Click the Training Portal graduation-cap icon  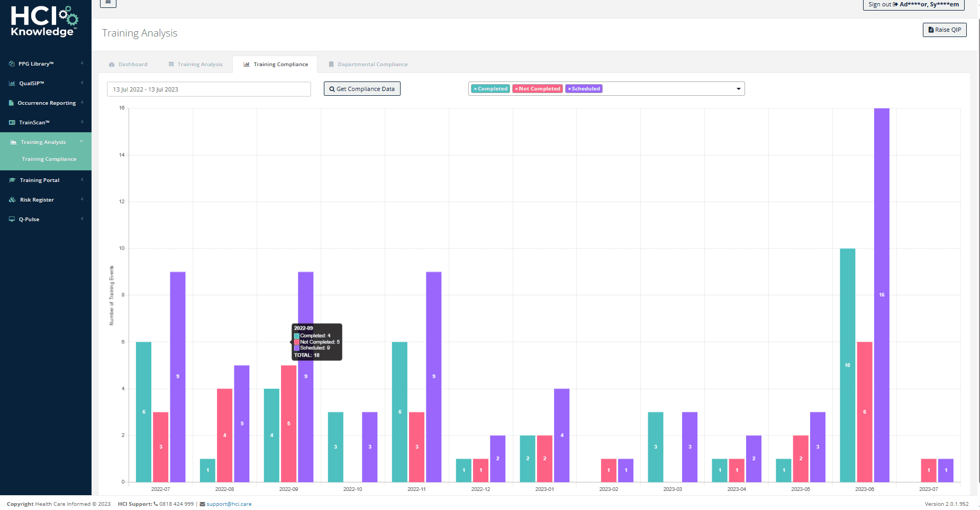coord(12,180)
